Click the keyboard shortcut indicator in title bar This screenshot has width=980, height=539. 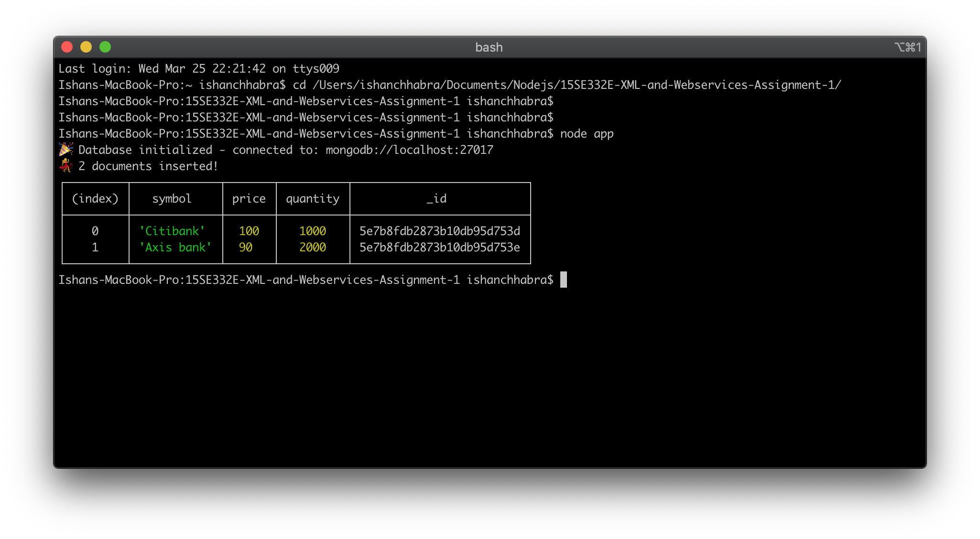point(907,47)
